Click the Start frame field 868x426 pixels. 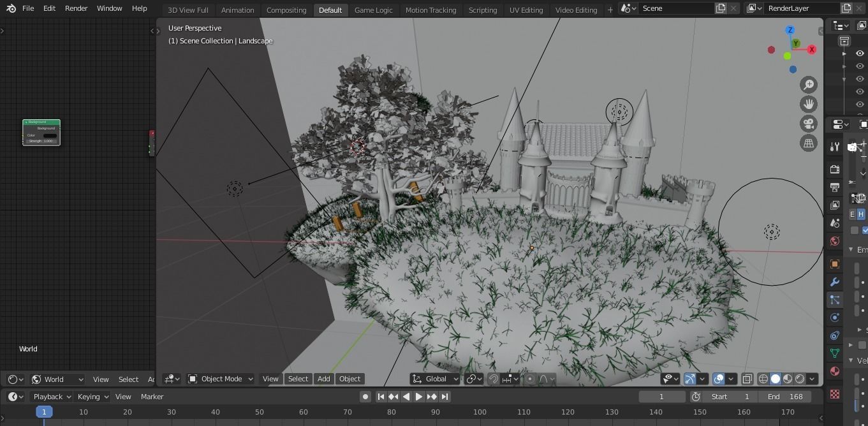(x=732, y=397)
